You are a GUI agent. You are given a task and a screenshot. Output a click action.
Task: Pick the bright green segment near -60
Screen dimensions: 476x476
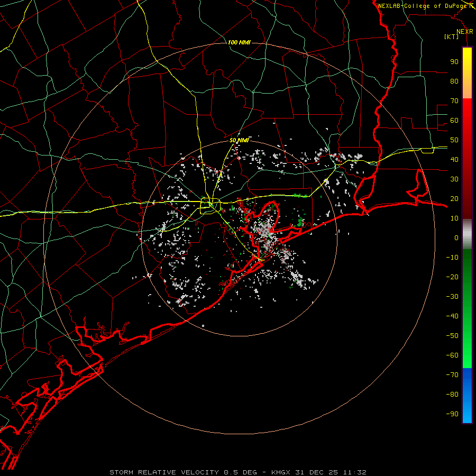pyautogui.click(x=467, y=355)
